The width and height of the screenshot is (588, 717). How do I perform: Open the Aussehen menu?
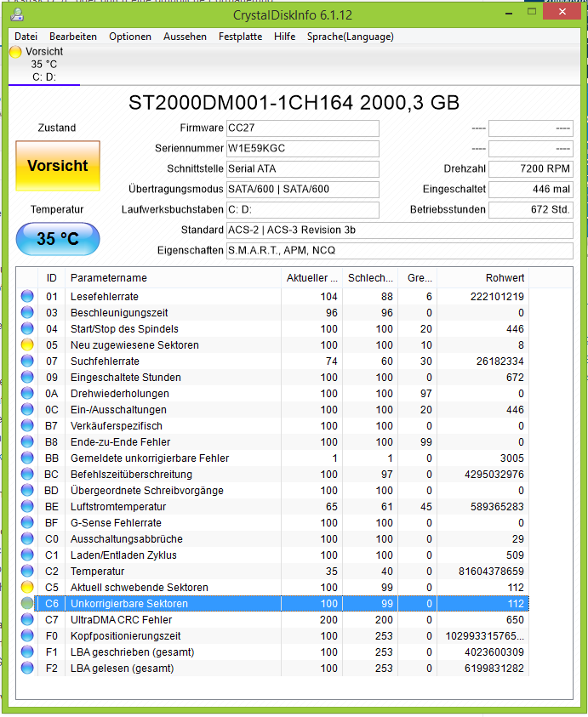185,37
